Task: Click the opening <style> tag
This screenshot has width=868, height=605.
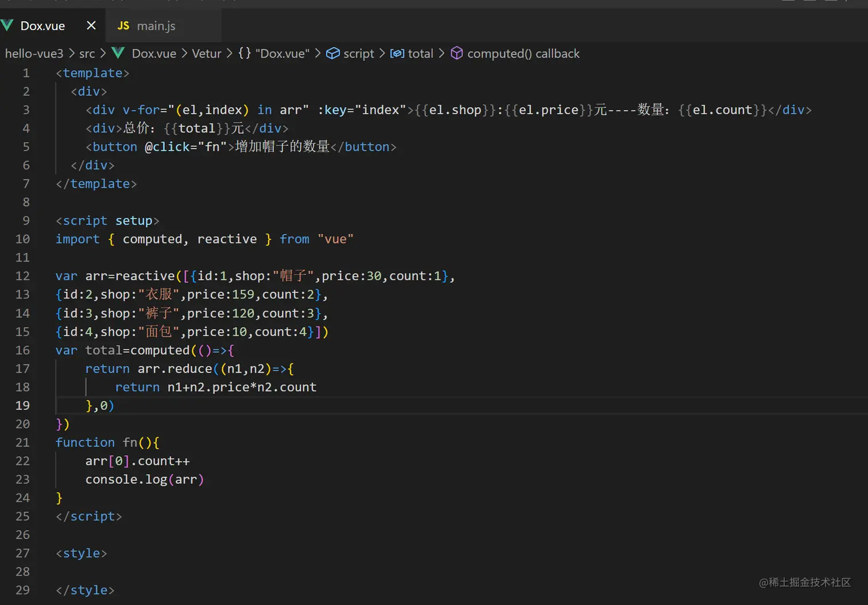Action: [82, 553]
